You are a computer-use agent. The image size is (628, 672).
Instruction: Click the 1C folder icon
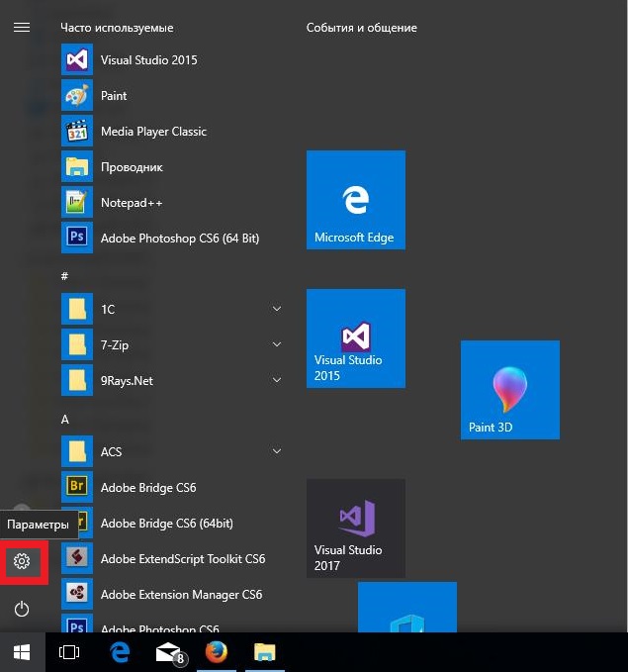[77, 309]
